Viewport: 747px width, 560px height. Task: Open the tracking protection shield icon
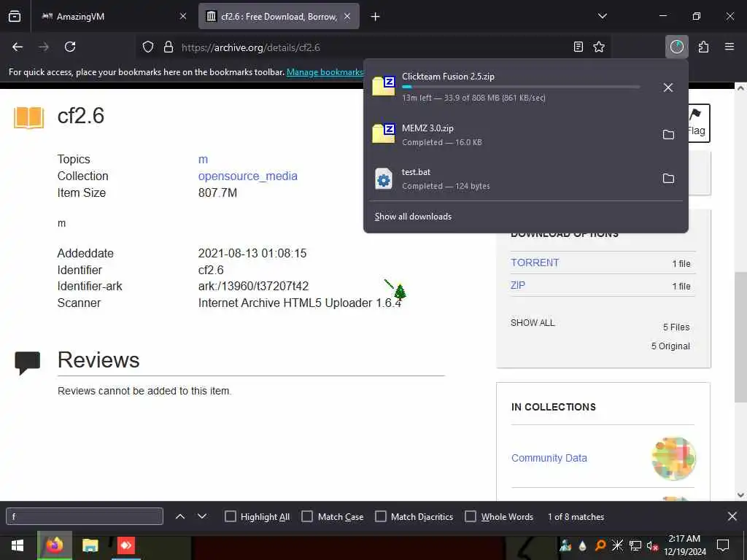click(148, 47)
